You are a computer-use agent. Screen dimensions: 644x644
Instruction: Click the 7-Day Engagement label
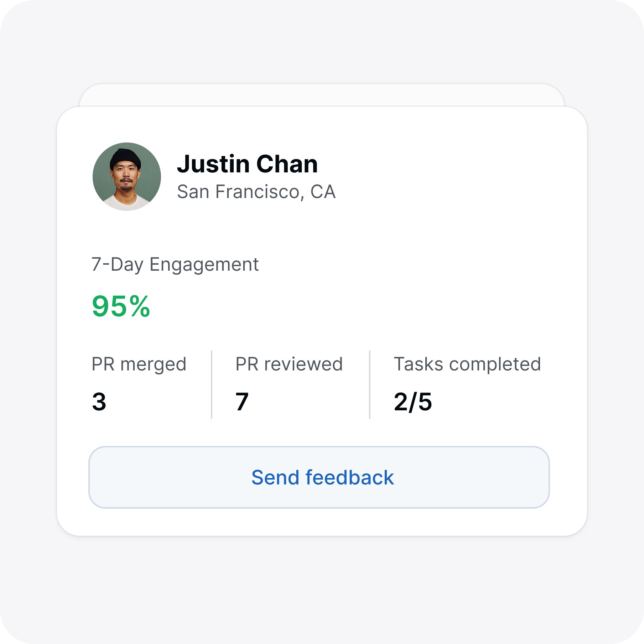(x=175, y=264)
